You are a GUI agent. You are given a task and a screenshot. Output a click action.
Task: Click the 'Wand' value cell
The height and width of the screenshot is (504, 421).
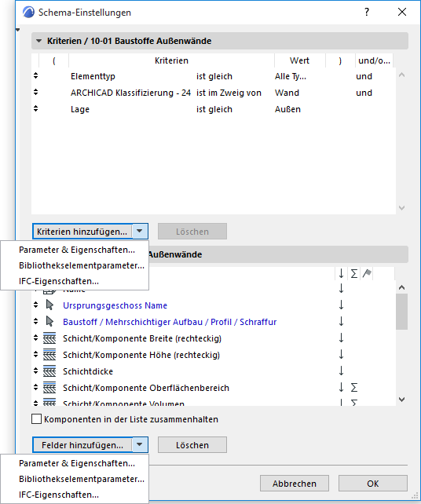coord(287,93)
